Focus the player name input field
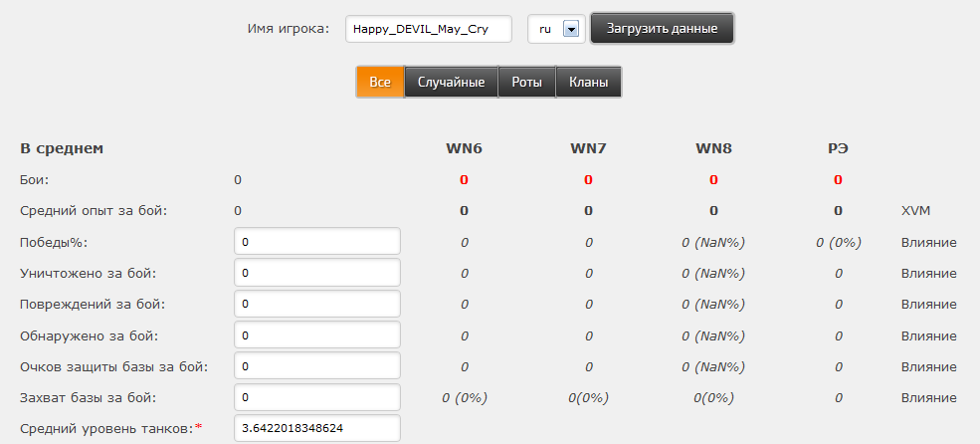The width and height of the screenshot is (980, 444). tap(429, 29)
